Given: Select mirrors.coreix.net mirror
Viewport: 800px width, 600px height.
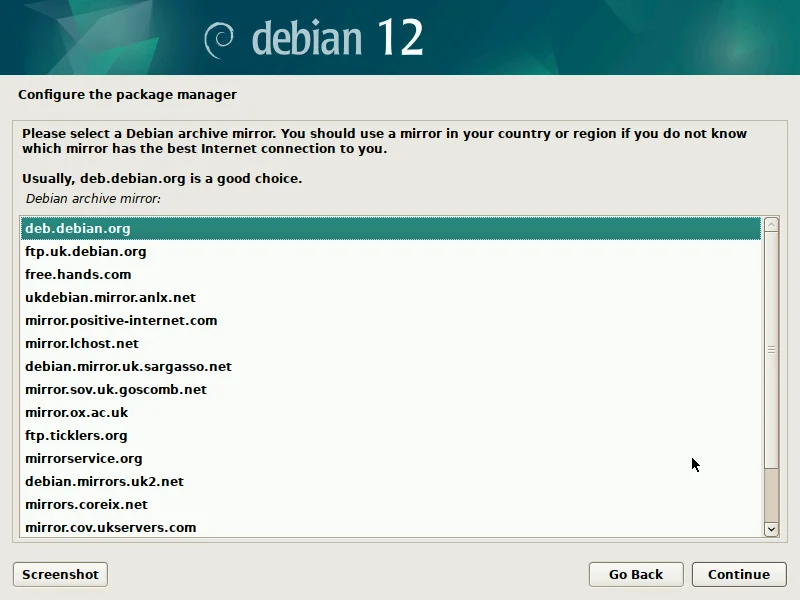Looking at the screenshot, I should [391, 504].
